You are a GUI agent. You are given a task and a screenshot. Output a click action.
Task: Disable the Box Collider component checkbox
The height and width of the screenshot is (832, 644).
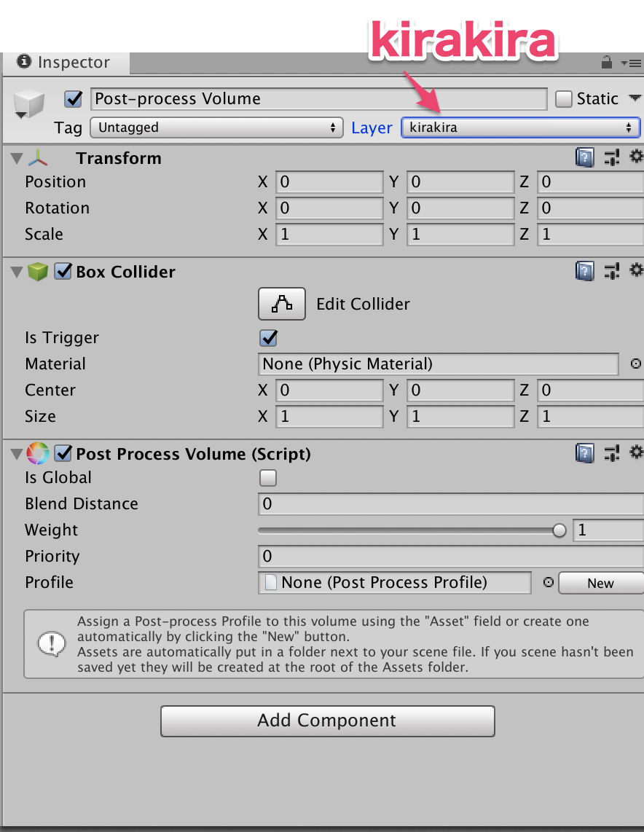coord(63,271)
